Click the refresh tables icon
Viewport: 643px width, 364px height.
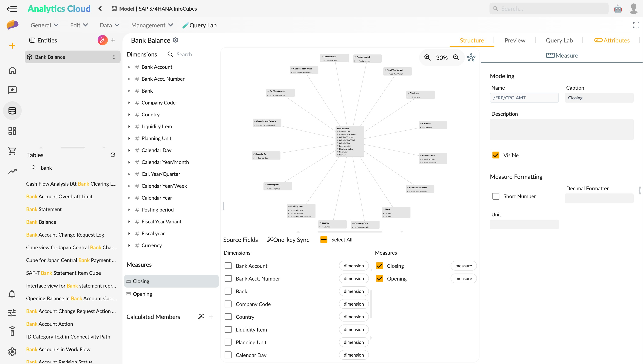[114, 154]
